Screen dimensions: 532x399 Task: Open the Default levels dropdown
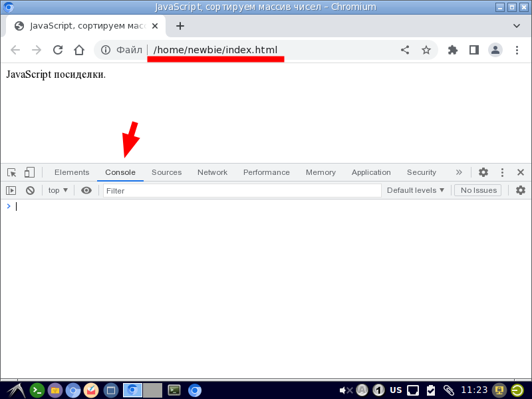[x=415, y=191]
